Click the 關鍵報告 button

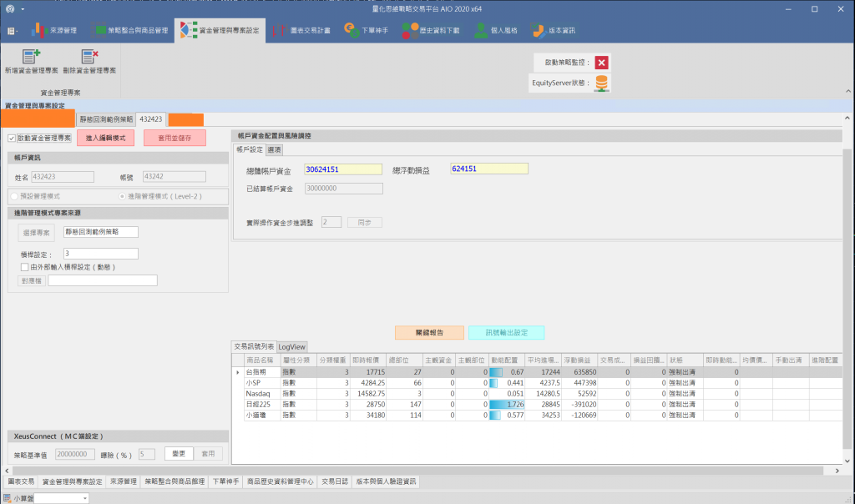[428, 332]
